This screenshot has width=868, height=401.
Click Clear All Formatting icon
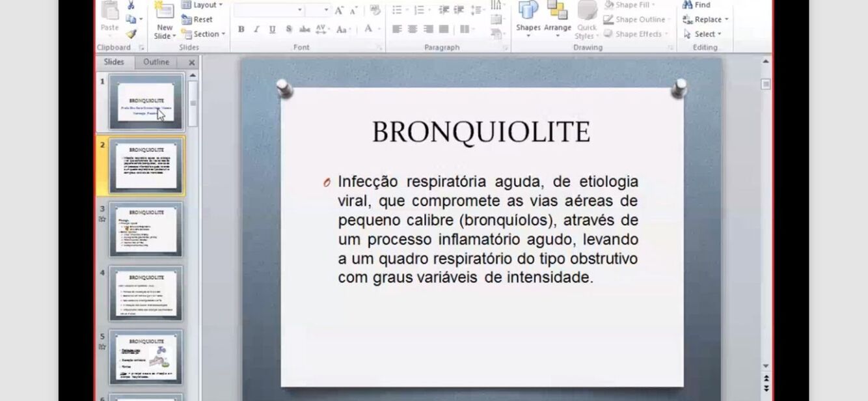click(x=375, y=10)
